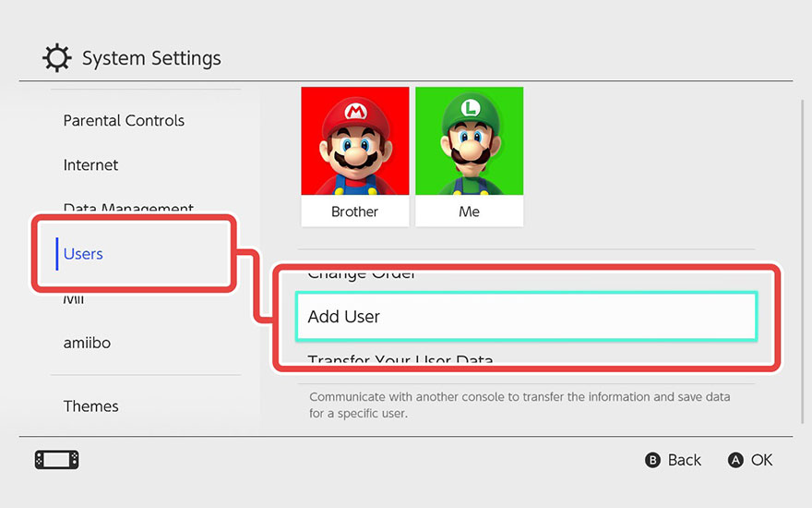This screenshot has height=508, width=812.
Task: Select the Luigi avatar picture
Action: pyautogui.click(x=469, y=140)
